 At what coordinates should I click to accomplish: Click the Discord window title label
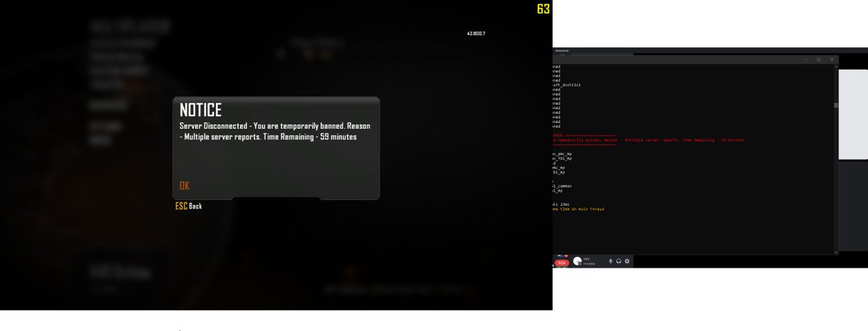561,51
